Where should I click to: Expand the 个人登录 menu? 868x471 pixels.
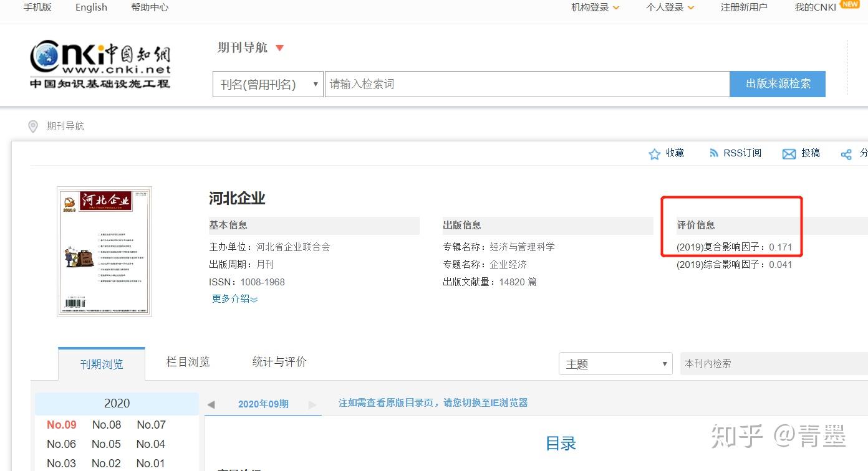coord(670,7)
